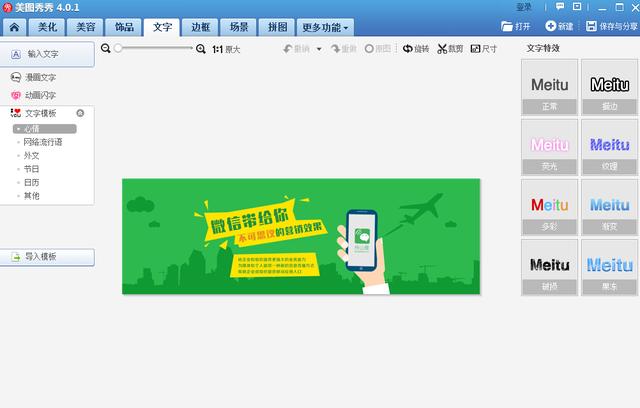
Task: Go to the home tab icon
Action: coord(14,27)
